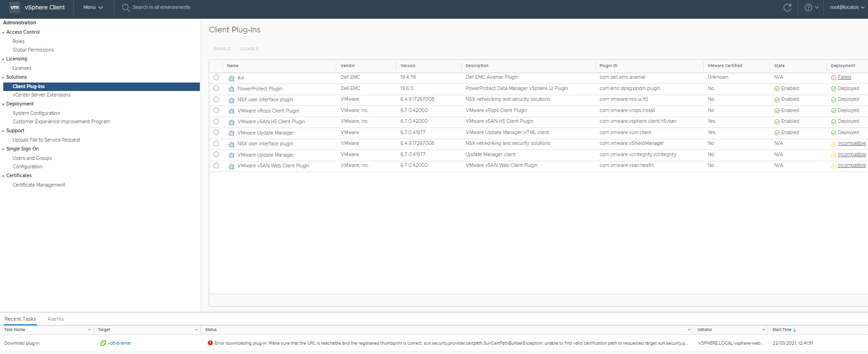Screen dimensions: 868x354
Task: Click the vm logo icon
Action: tap(15, 8)
